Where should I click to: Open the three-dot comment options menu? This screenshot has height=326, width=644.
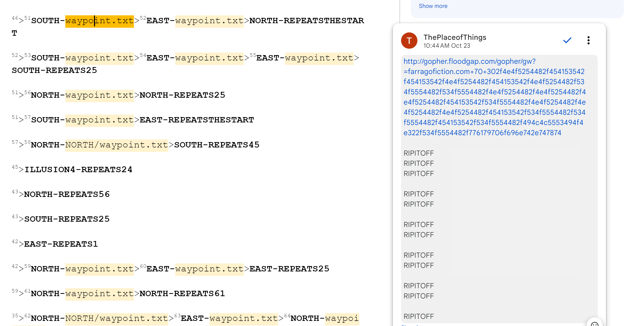(x=588, y=40)
